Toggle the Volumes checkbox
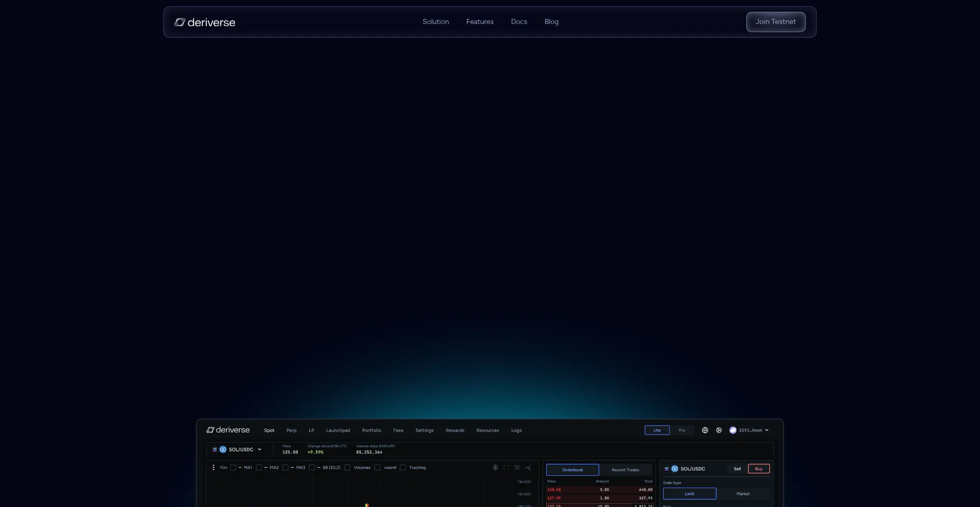 (x=347, y=468)
